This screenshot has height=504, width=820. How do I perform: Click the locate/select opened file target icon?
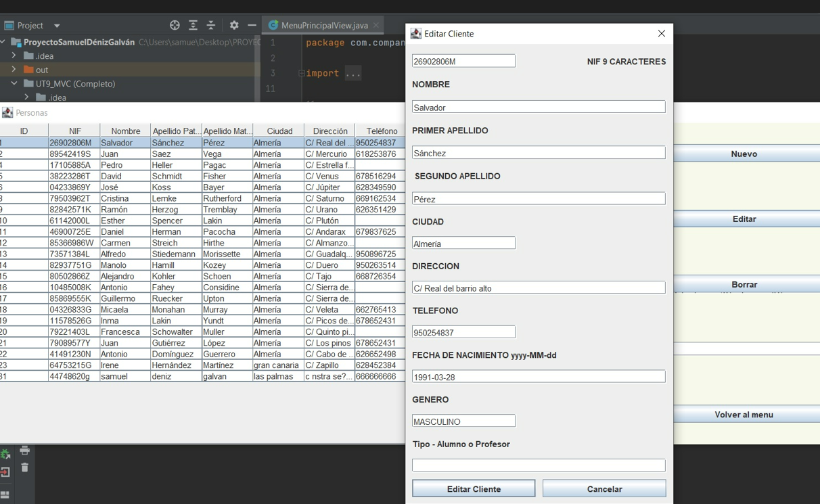point(175,25)
